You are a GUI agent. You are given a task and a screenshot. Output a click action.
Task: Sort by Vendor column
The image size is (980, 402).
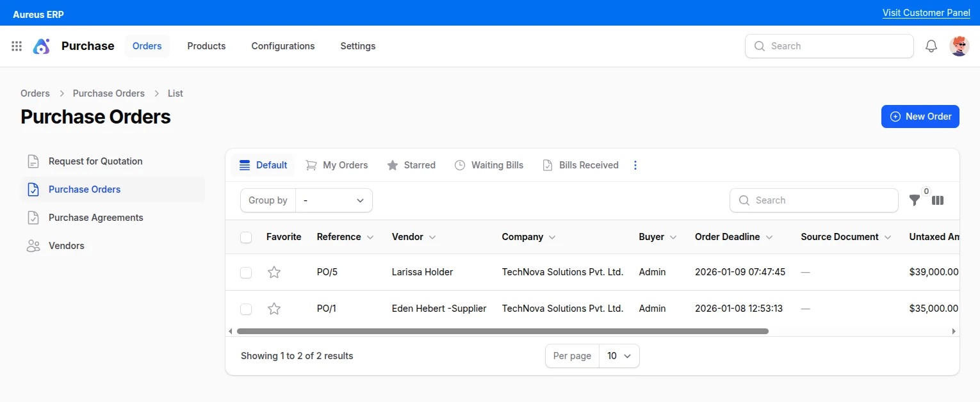pyautogui.click(x=414, y=237)
